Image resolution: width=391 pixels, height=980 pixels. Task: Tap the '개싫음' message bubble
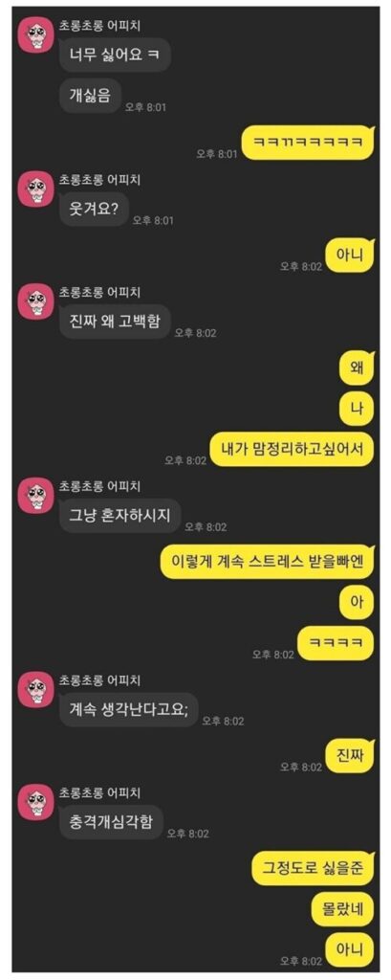90,98
